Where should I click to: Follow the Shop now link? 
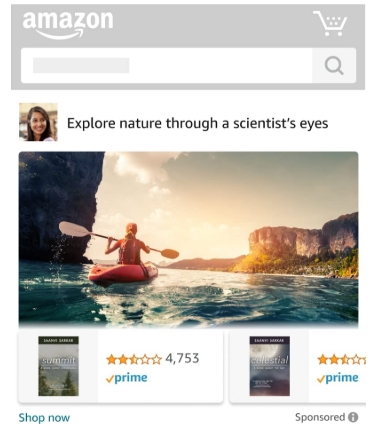(44, 417)
